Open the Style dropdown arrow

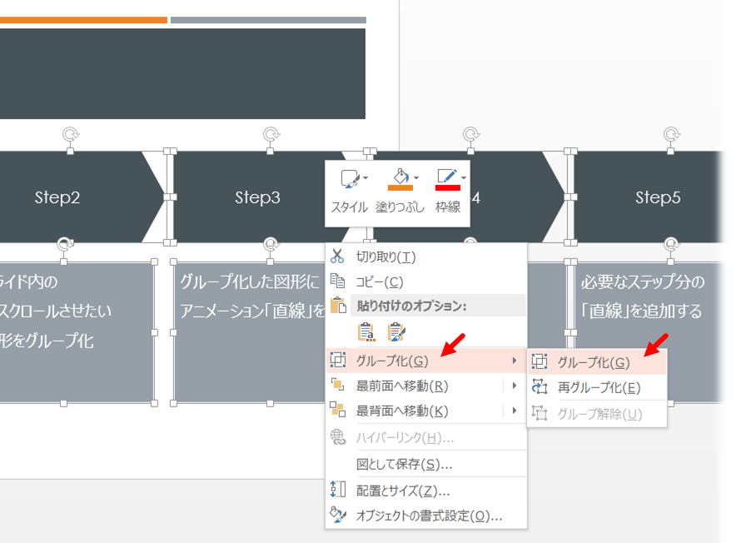pyautogui.click(x=365, y=177)
